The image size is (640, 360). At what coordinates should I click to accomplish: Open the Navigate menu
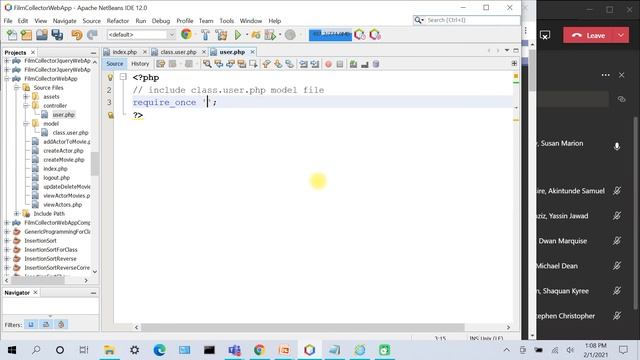tap(64, 20)
